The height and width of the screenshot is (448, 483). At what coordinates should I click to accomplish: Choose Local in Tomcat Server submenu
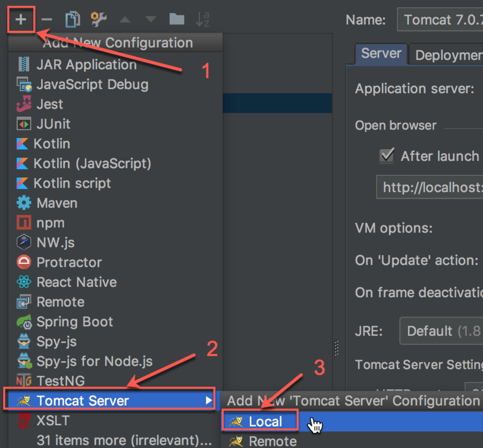click(x=352, y=422)
